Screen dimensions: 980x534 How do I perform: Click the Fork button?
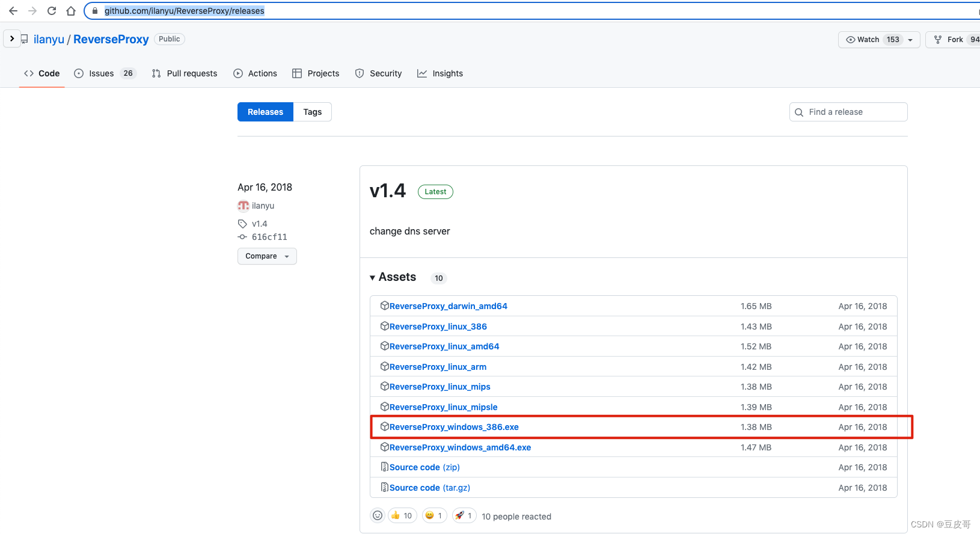pos(953,40)
